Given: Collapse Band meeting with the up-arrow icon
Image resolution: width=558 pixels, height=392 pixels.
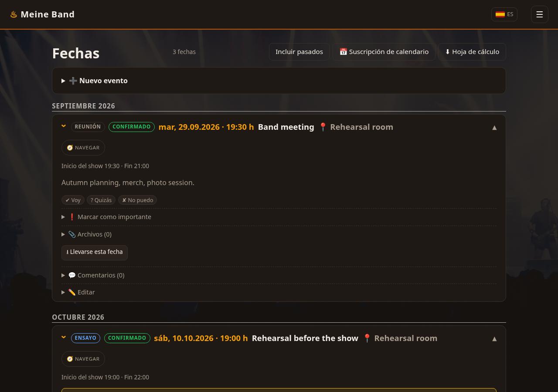Looking at the screenshot, I should pyautogui.click(x=494, y=127).
